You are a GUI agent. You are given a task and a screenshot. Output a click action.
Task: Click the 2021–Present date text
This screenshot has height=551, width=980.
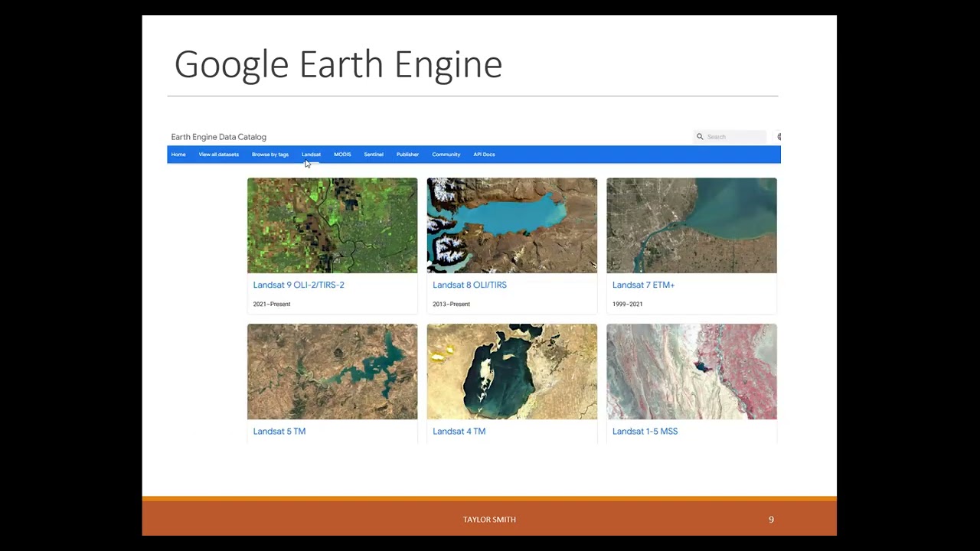pyautogui.click(x=272, y=305)
